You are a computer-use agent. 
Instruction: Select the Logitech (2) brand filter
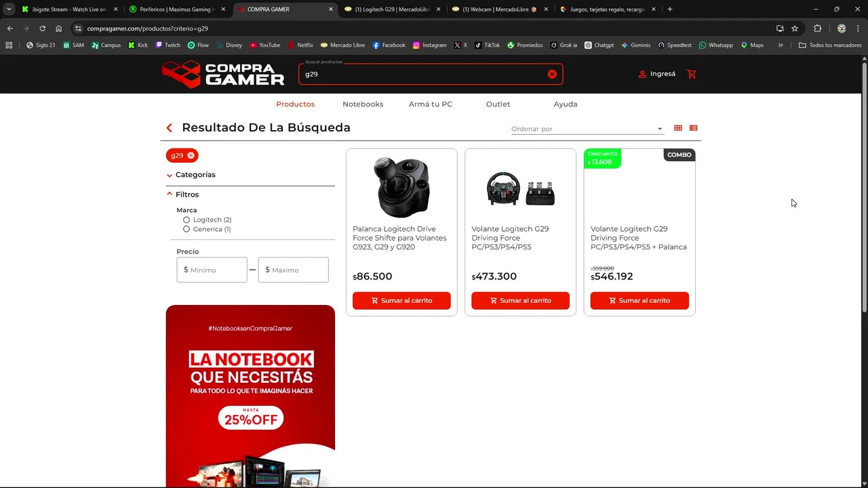(x=207, y=220)
